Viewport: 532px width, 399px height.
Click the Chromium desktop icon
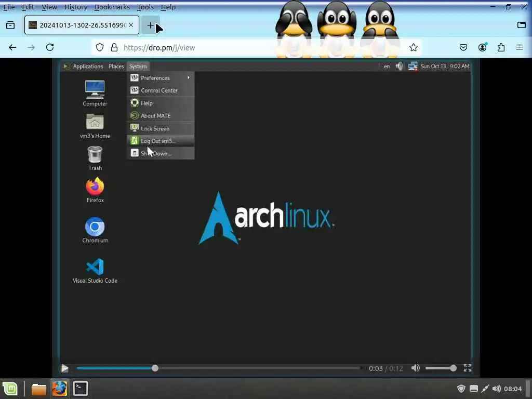tap(95, 230)
